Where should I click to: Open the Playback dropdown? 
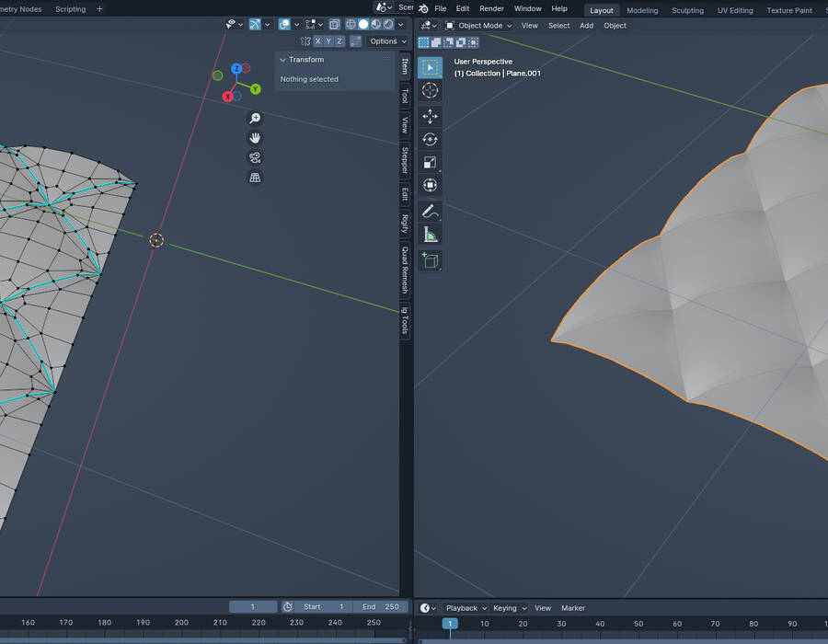coord(466,608)
